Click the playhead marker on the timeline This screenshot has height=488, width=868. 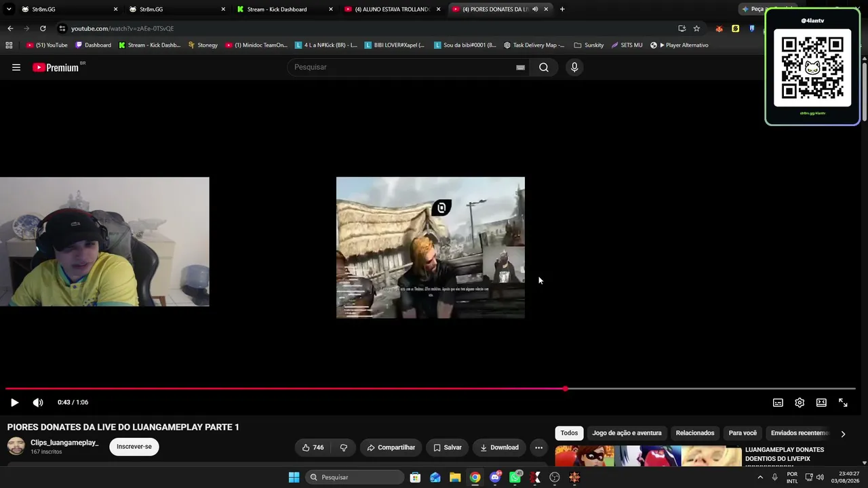click(x=566, y=389)
